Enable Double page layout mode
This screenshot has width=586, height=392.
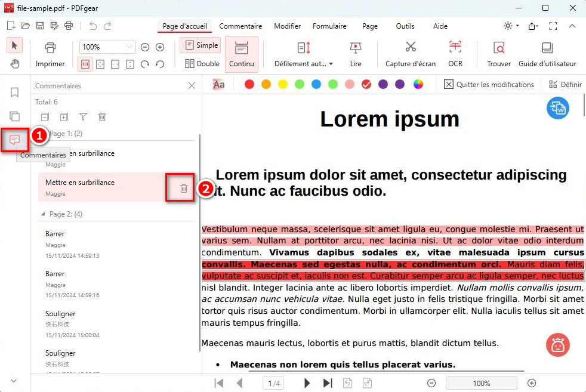pyautogui.click(x=201, y=63)
